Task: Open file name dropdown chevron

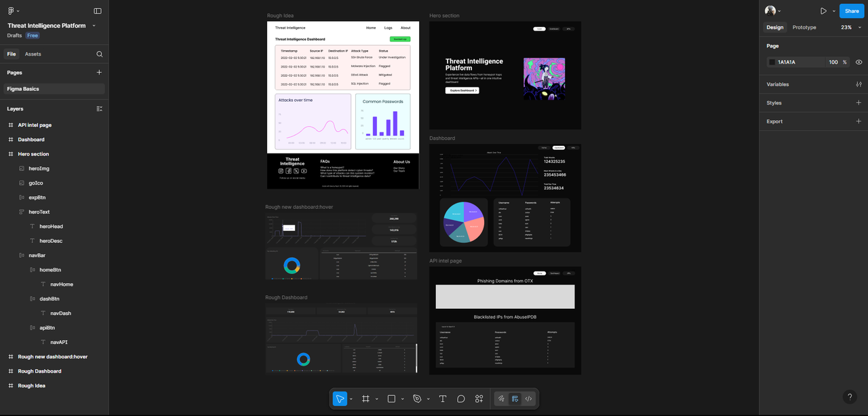Action: (94, 26)
